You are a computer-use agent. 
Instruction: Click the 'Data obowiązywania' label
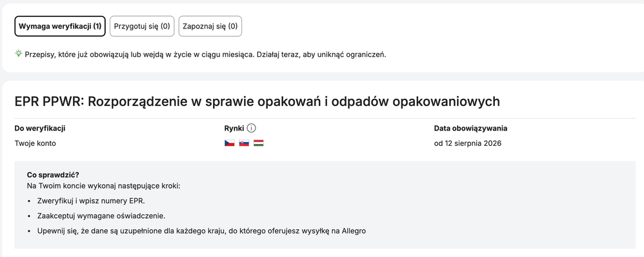(x=470, y=128)
